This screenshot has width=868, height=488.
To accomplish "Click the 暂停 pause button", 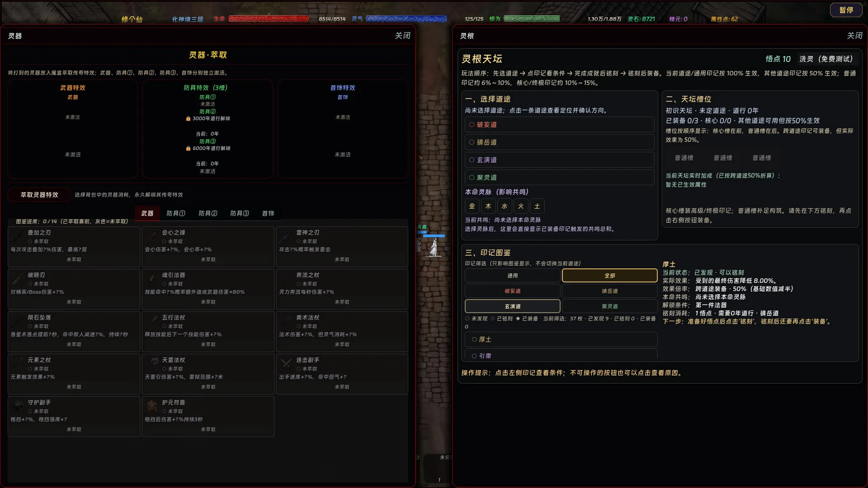I will (x=846, y=10).
